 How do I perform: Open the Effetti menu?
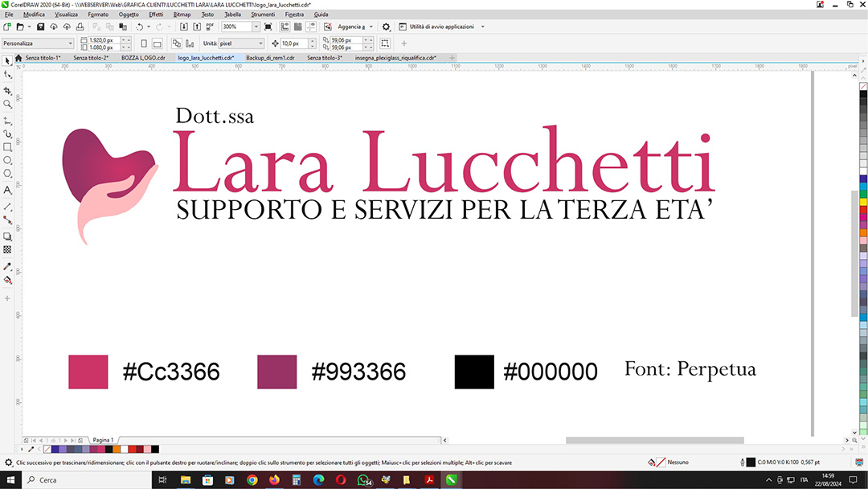point(155,14)
